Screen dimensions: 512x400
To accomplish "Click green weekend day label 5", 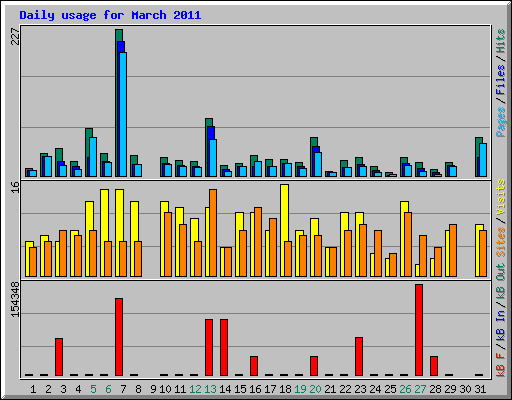I will pyautogui.click(x=93, y=389).
